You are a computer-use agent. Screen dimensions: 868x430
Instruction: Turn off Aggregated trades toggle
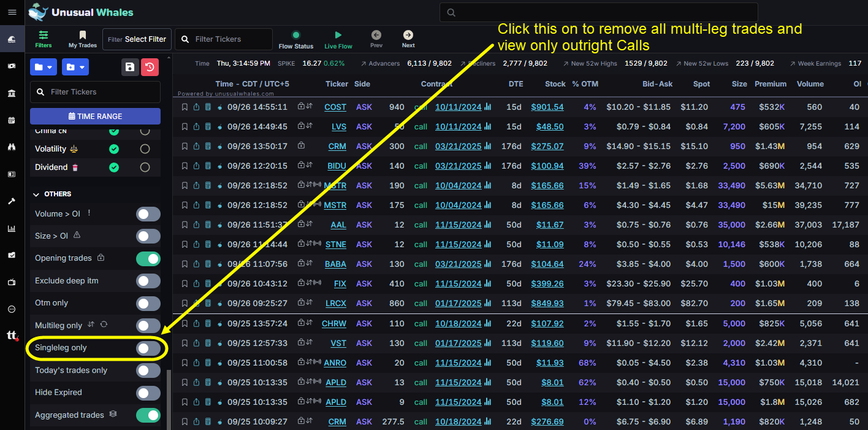tap(148, 415)
